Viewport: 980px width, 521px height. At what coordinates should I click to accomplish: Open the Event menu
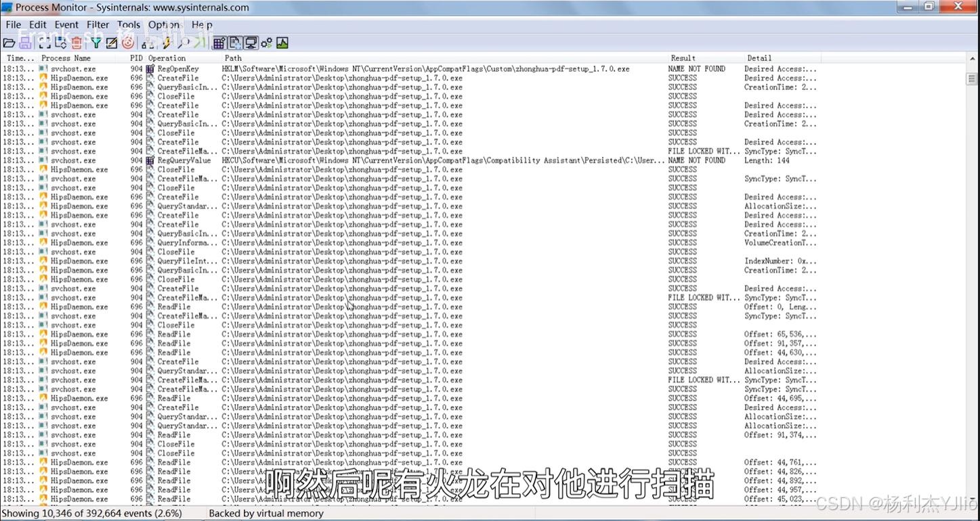click(x=66, y=25)
